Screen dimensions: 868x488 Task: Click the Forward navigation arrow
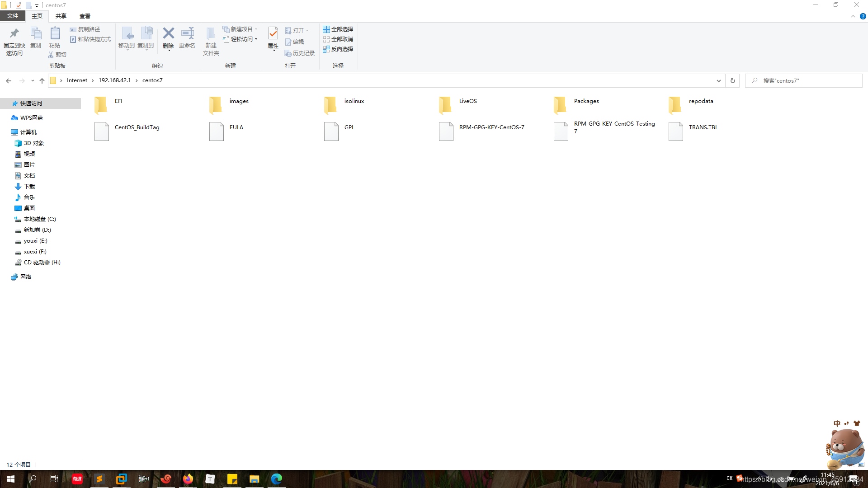point(22,81)
